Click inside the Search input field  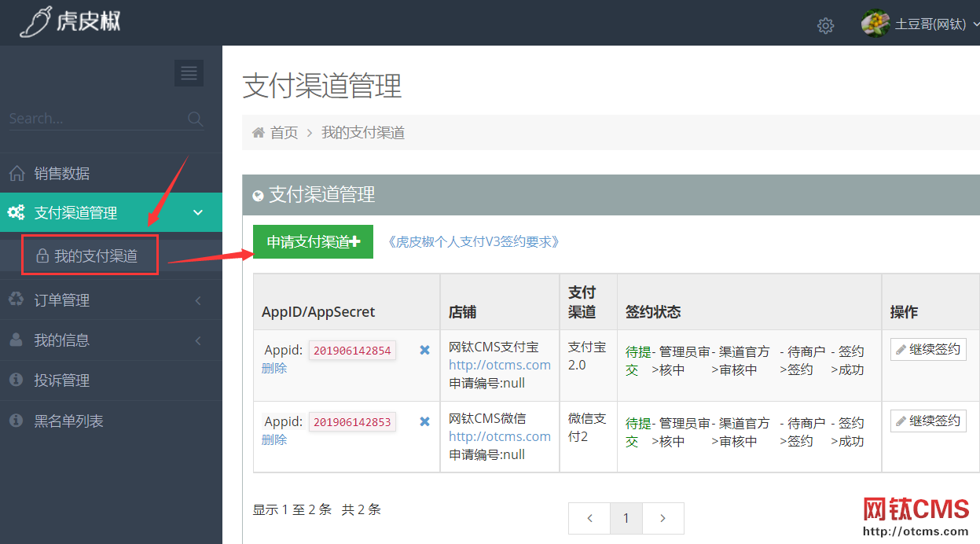pyautogui.click(x=86, y=118)
